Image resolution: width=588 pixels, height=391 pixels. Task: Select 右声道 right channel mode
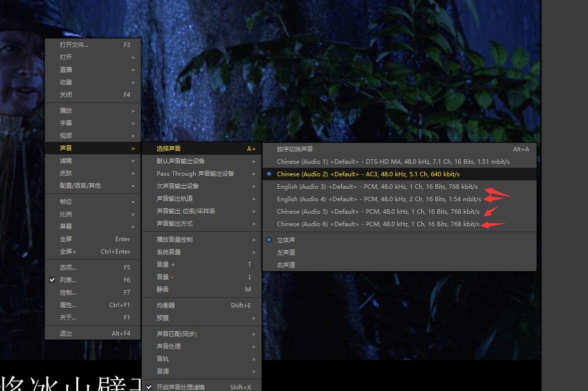pos(399,265)
